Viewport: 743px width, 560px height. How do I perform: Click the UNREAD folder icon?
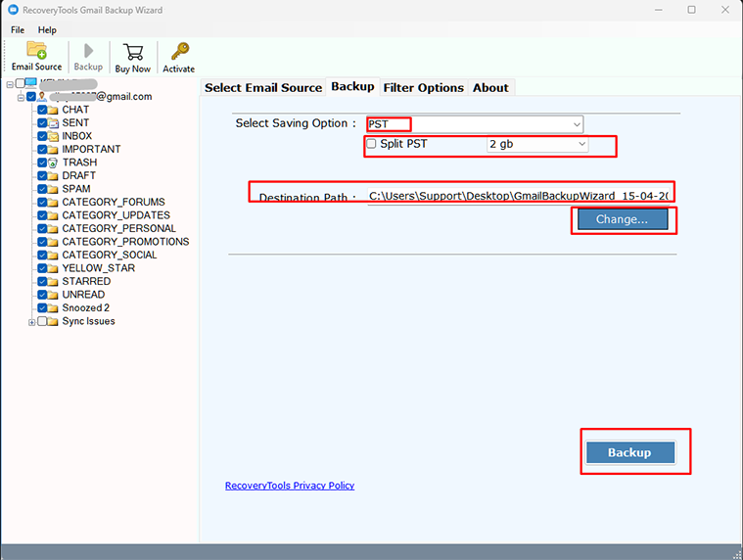coord(53,296)
